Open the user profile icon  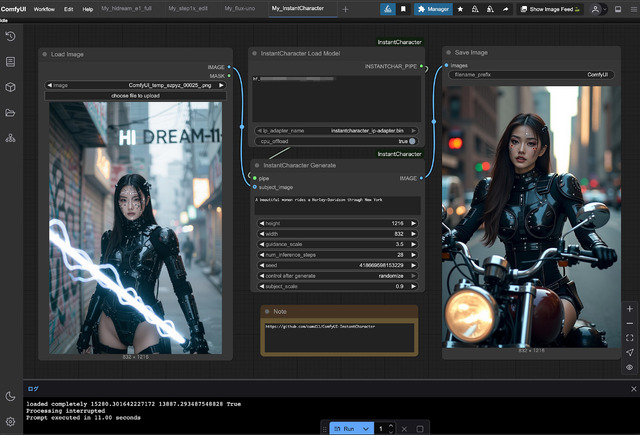tap(596, 9)
